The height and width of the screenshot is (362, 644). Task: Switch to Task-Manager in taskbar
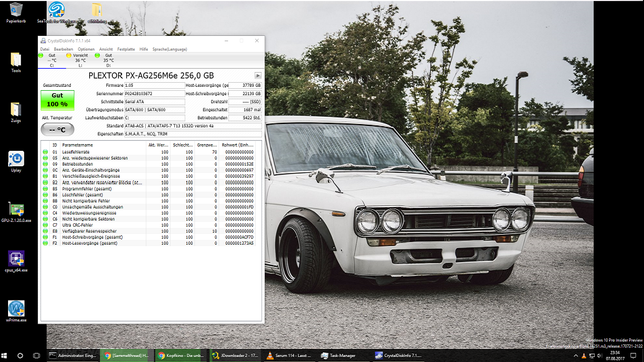coord(339,356)
